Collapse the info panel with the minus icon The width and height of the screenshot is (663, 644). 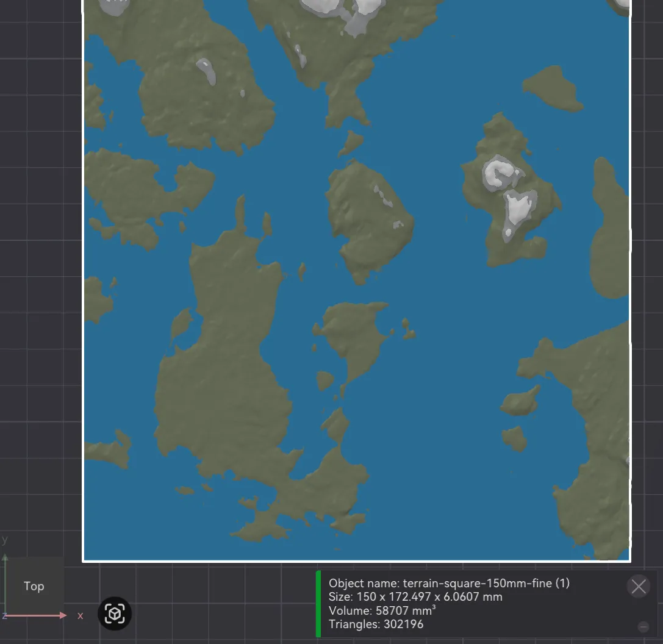643,627
